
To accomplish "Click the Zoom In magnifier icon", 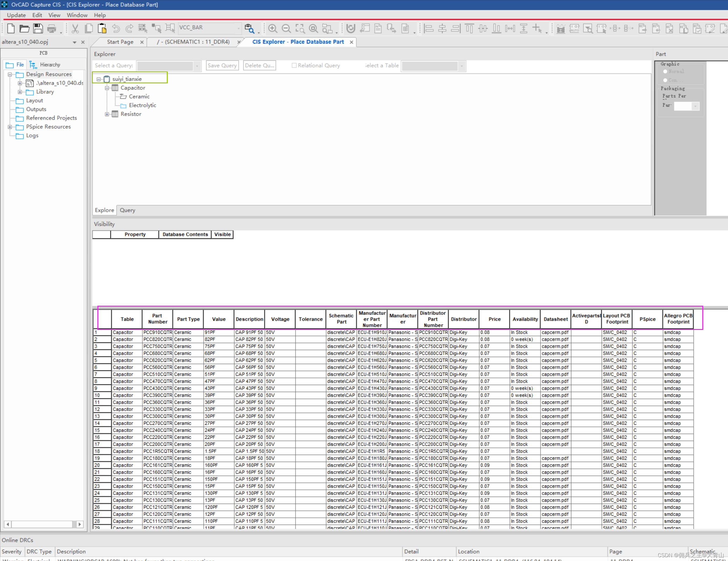I will coord(273,29).
